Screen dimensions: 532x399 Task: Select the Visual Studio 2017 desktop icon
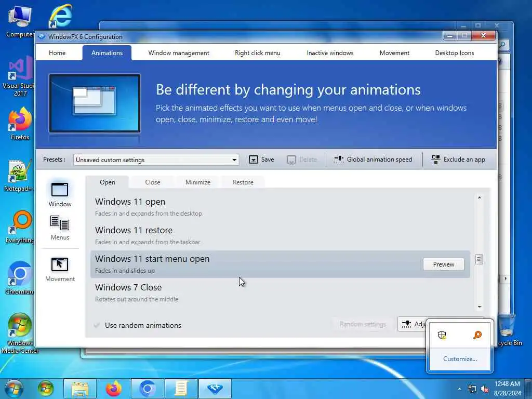coord(19,76)
